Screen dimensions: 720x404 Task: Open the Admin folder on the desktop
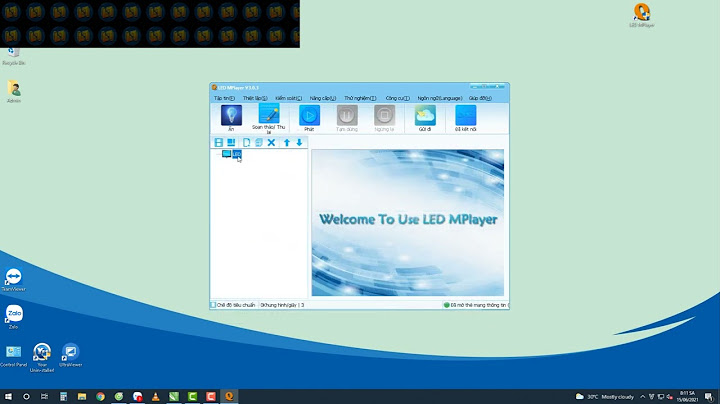pyautogui.click(x=14, y=91)
